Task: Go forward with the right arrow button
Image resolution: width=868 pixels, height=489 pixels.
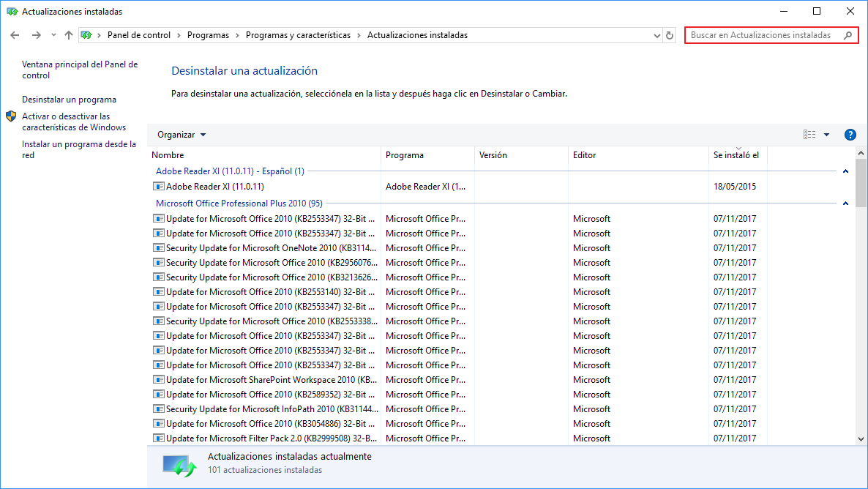Action: pyautogui.click(x=37, y=35)
